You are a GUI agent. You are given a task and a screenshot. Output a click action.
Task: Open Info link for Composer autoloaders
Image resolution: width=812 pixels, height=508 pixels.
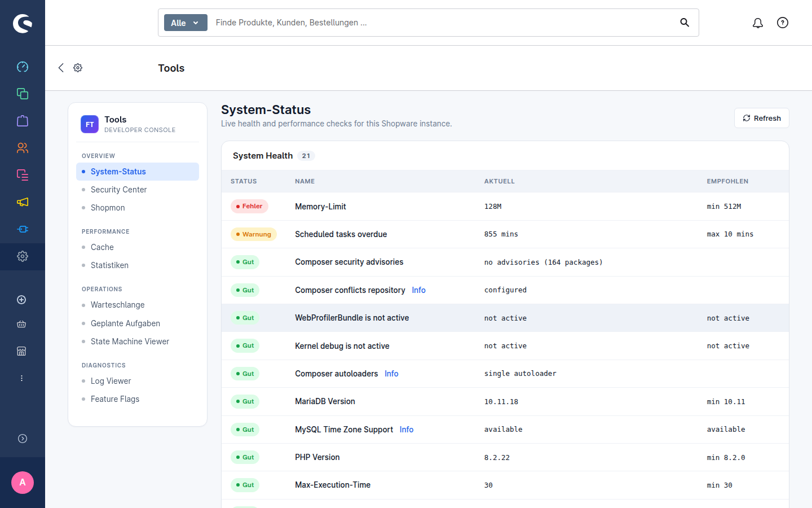point(391,374)
